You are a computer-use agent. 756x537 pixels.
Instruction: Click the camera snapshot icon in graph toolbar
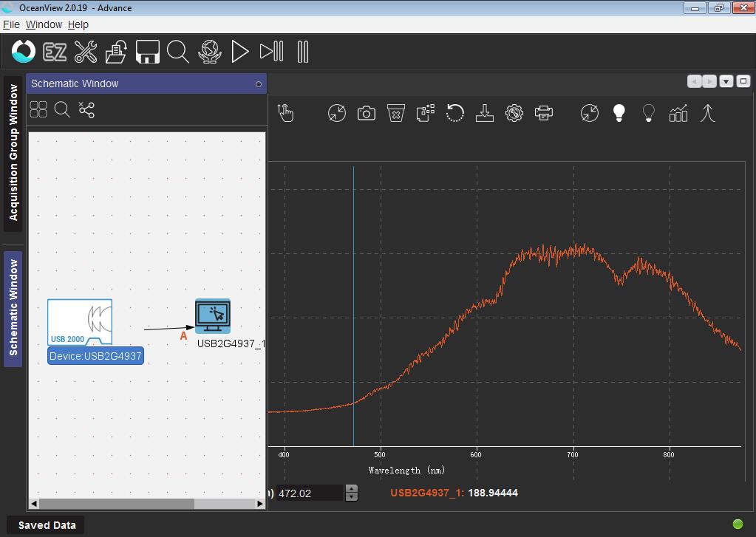pos(366,113)
